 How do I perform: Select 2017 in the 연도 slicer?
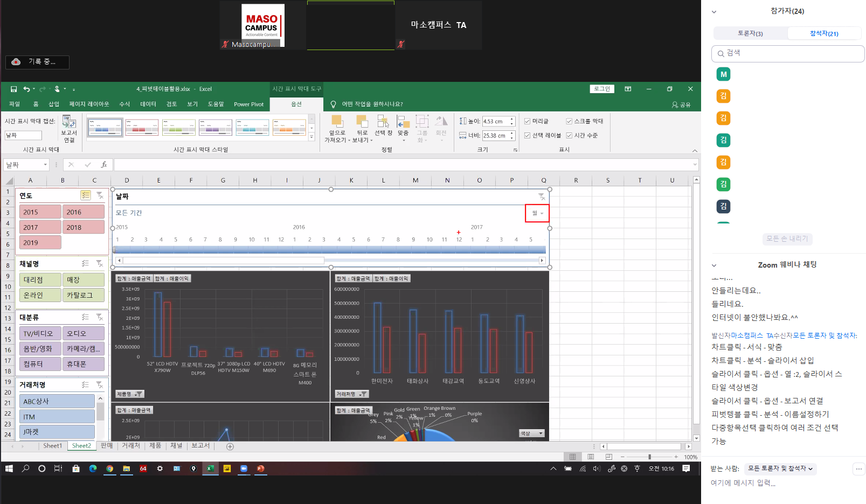tap(40, 227)
